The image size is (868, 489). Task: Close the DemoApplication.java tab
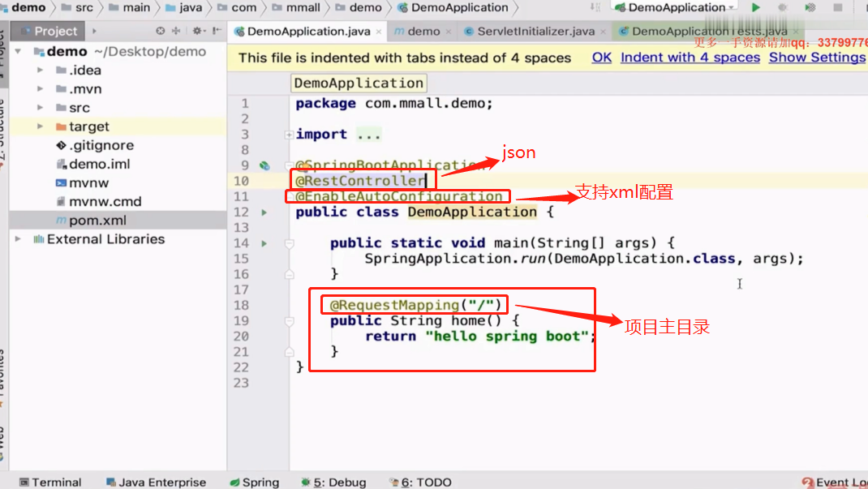(379, 32)
